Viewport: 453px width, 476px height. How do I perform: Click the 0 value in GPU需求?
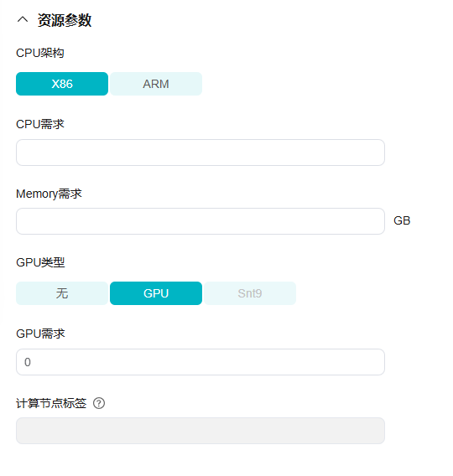(28, 362)
